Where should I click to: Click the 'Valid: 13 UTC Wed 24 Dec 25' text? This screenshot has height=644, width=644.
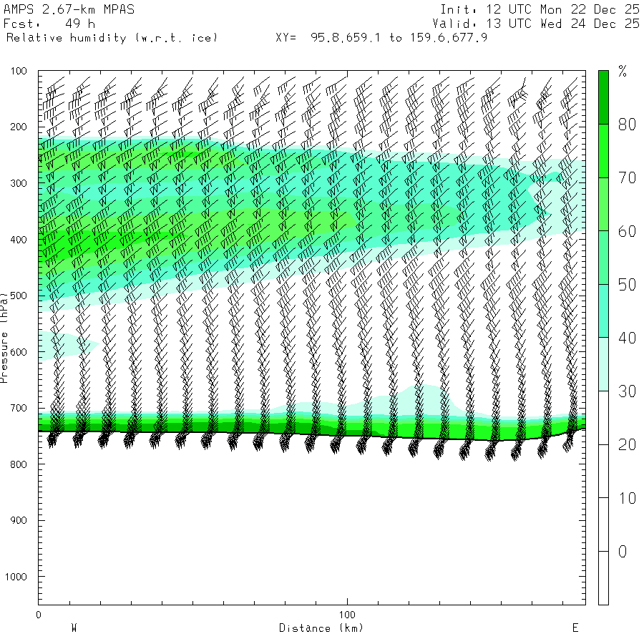pos(535,24)
